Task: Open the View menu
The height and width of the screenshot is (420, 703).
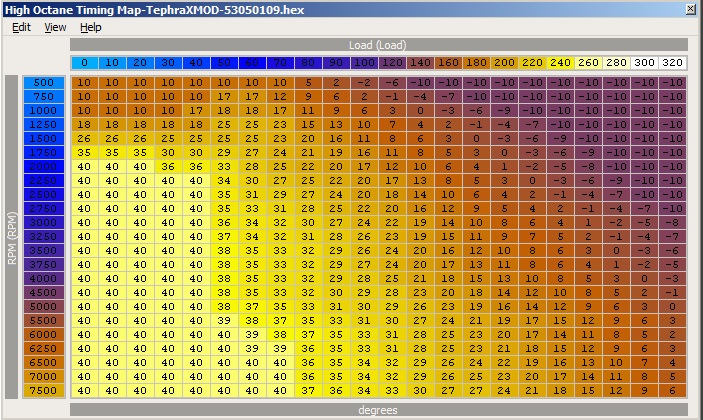Action: point(55,27)
